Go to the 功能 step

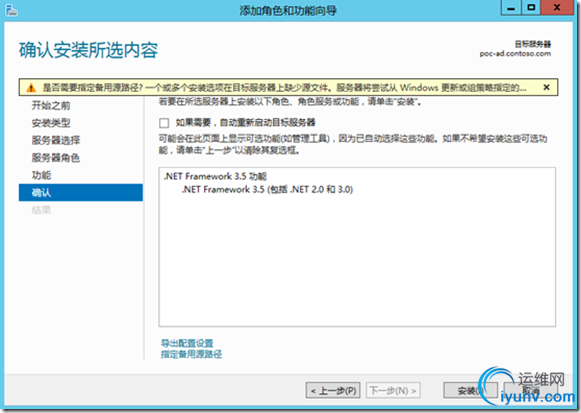(x=41, y=175)
